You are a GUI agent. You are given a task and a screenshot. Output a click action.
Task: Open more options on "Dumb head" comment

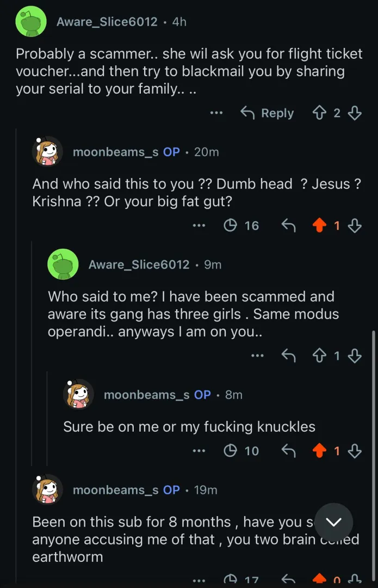click(199, 225)
